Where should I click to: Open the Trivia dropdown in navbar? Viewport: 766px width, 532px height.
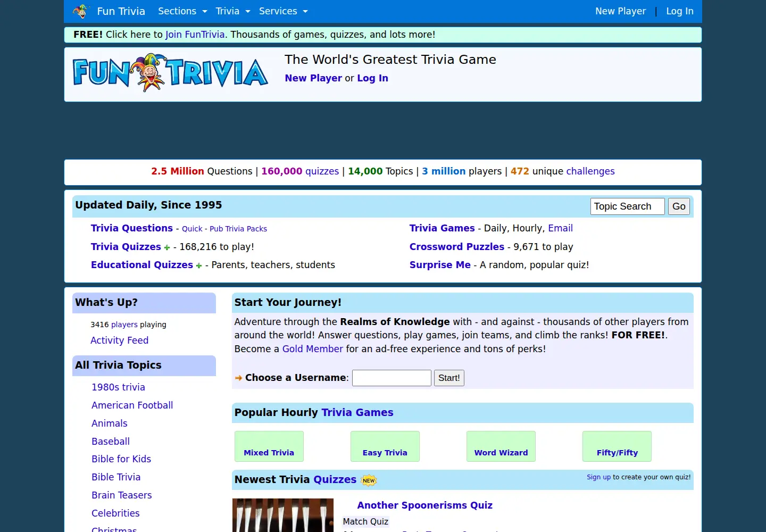[x=233, y=11]
